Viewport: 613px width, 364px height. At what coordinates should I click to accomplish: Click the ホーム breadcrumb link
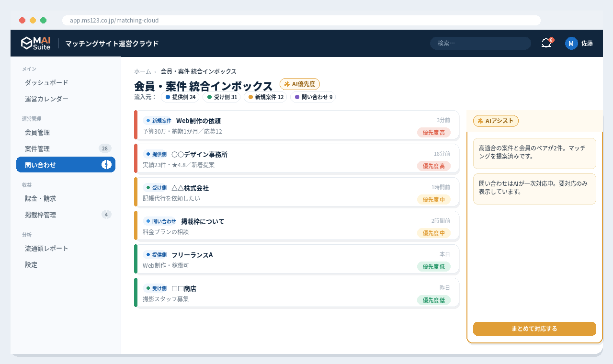(142, 71)
